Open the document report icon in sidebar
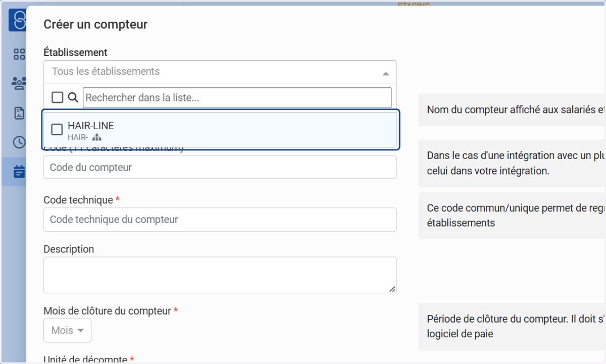Viewport: 606px width, 364px height. coord(19,113)
